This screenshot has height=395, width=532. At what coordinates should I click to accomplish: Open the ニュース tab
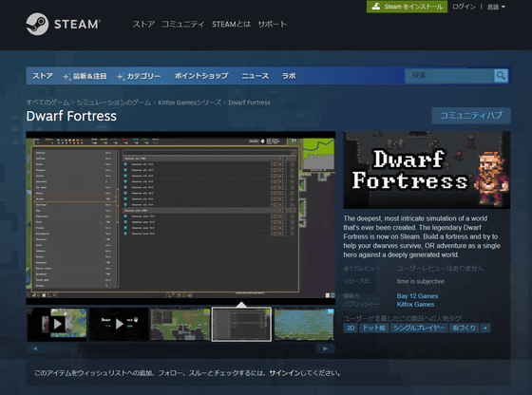256,76
